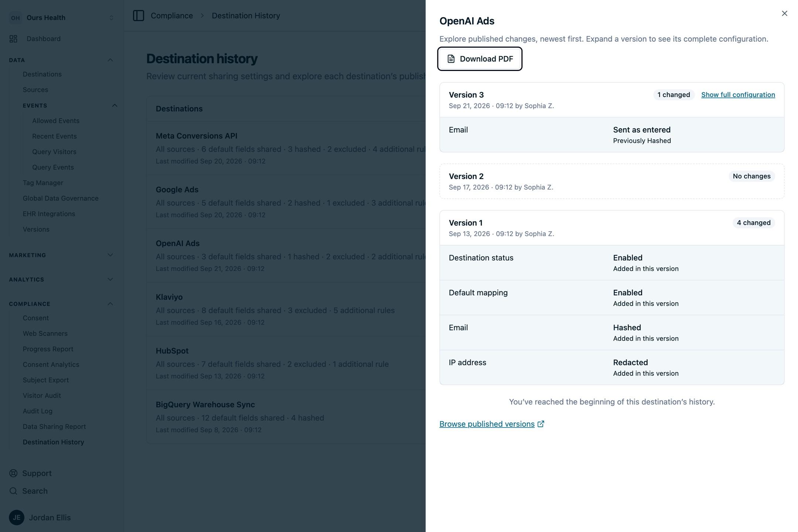Select Query Visitors in sidebar
Screen dimensions: 798x532
click(x=54, y=152)
